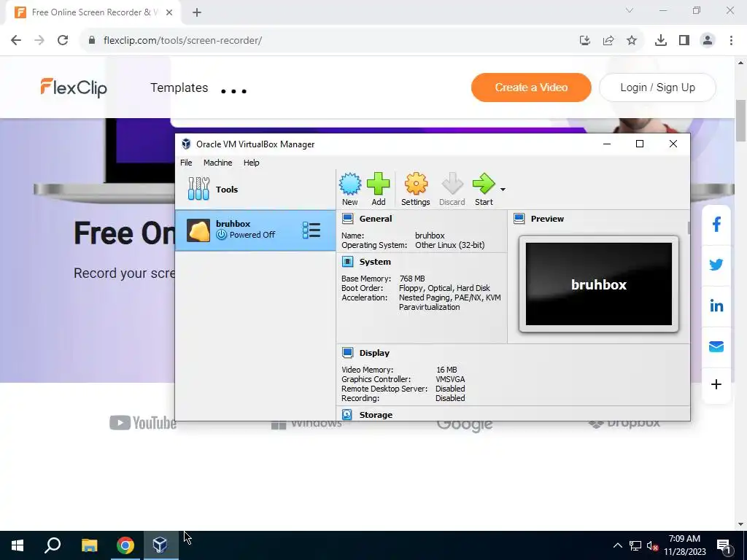747x560 pixels.
Task: Click Chrome icon in the taskbar
Action: click(x=125, y=545)
